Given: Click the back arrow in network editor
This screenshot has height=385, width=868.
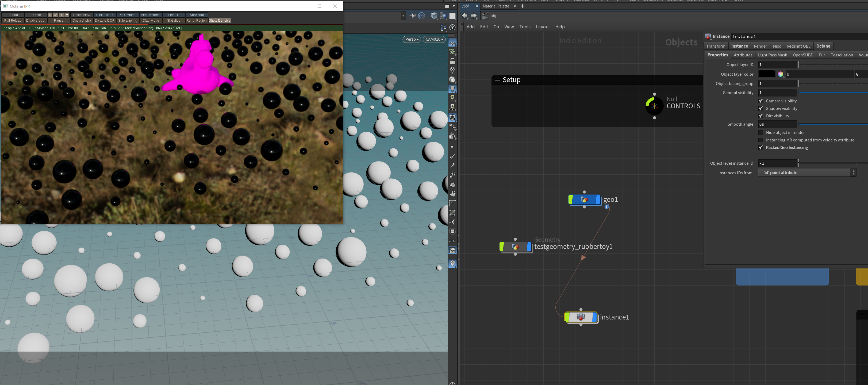Looking at the screenshot, I should tap(465, 16).
